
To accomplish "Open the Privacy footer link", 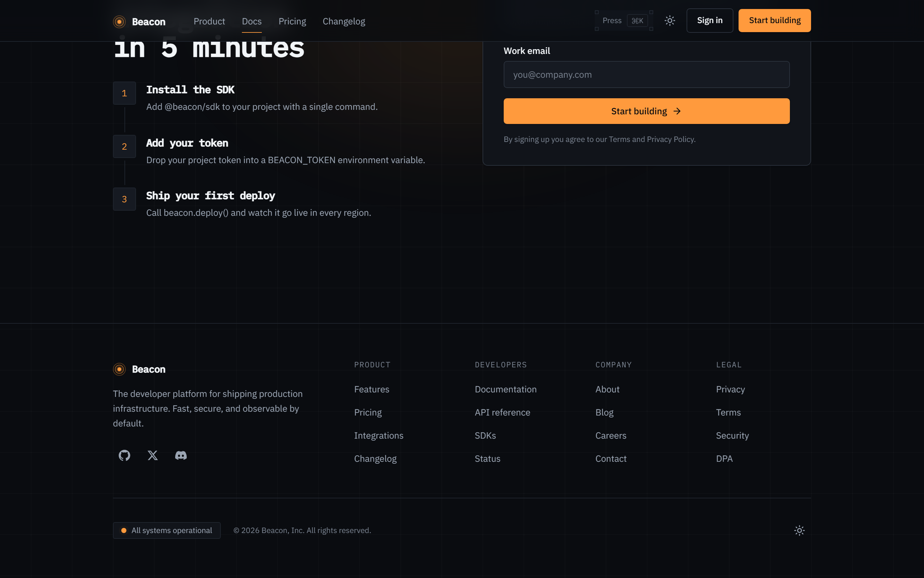I will tap(730, 389).
